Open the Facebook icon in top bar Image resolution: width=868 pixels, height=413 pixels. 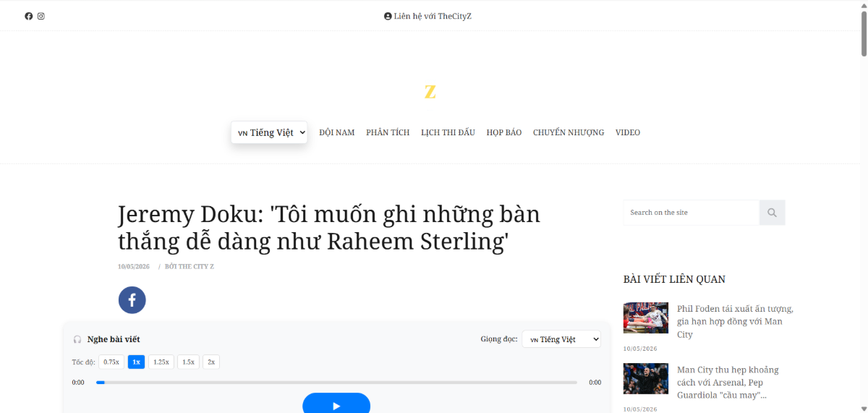click(29, 16)
